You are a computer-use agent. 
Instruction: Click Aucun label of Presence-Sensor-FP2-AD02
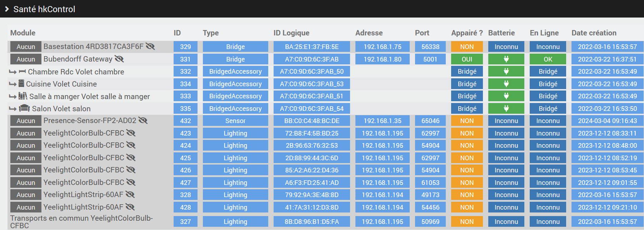[26, 121]
